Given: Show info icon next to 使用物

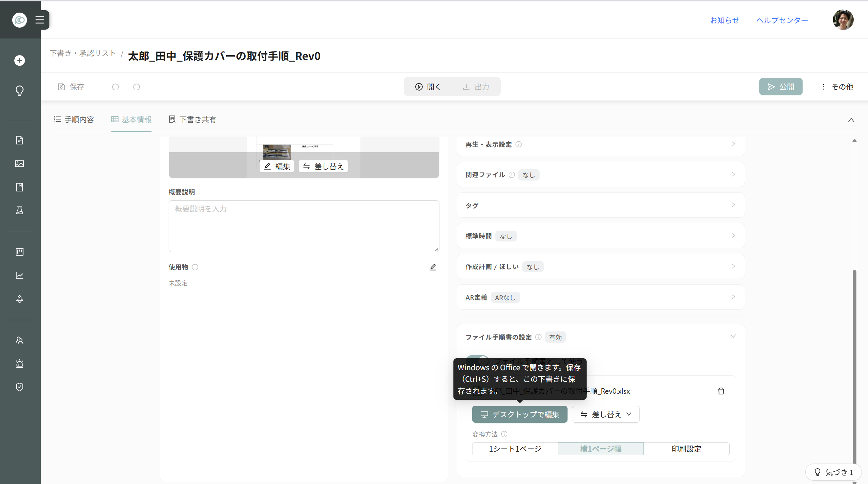Looking at the screenshot, I should 195,267.
